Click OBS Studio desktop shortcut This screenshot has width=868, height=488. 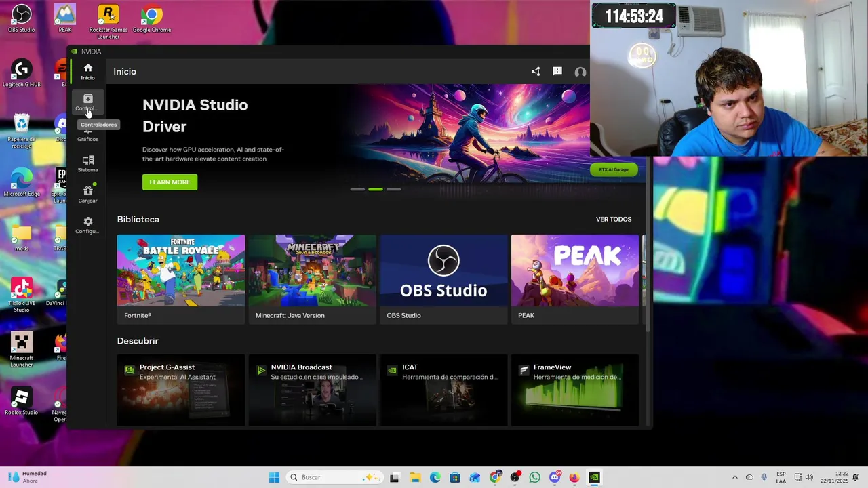(22, 18)
